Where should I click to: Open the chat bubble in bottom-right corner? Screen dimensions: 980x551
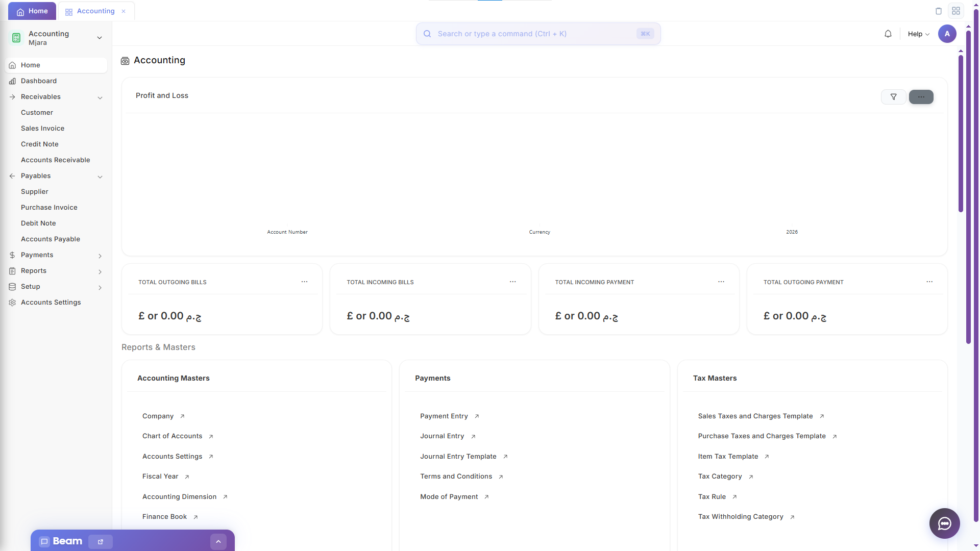pyautogui.click(x=944, y=523)
